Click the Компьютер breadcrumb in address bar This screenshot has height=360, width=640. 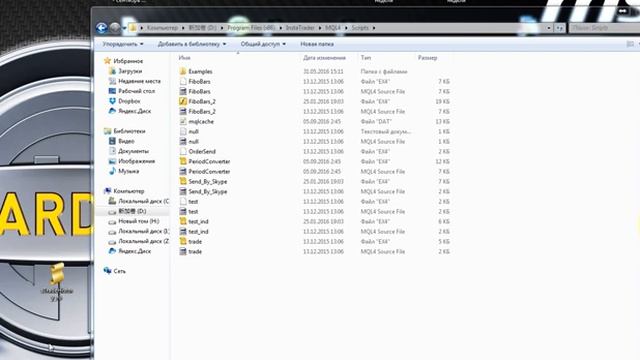tap(162, 28)
